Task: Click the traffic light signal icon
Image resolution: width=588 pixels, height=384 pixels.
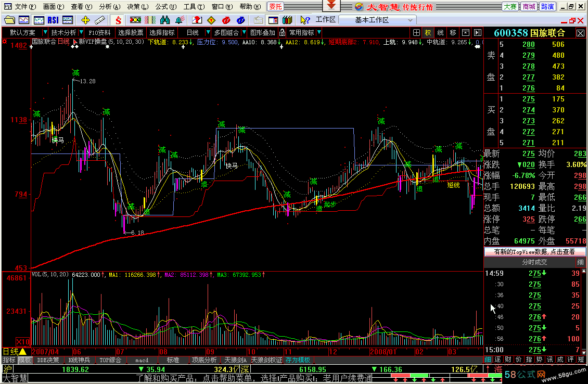Action: pos(135,20)
